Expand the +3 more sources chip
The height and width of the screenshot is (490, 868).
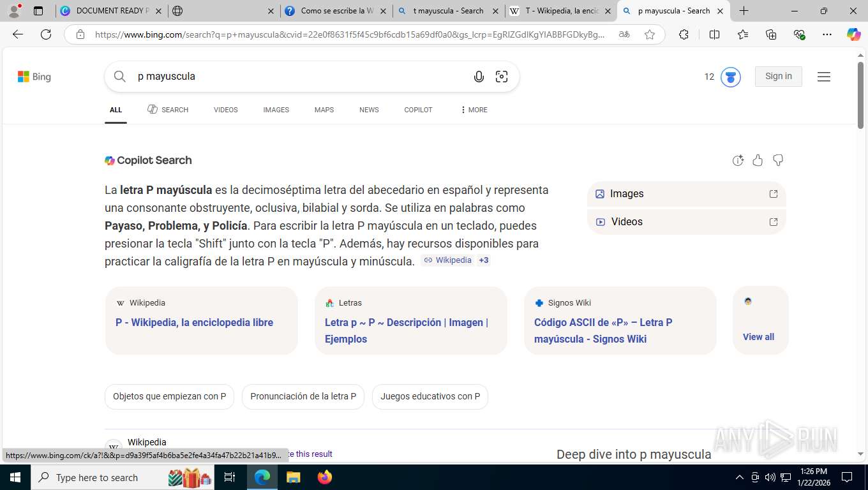[x=484, y=260]
